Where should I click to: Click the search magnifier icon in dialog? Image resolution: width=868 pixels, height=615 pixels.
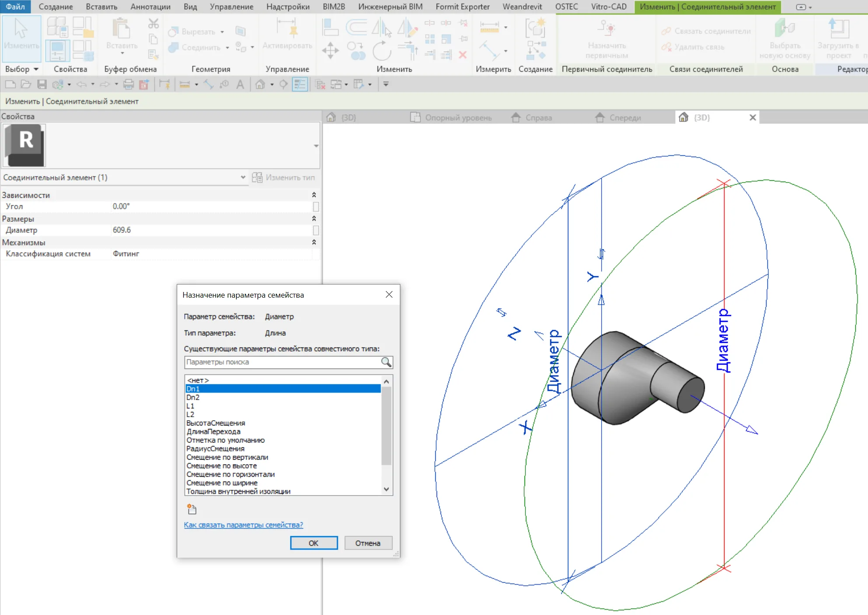click(386, 362)
